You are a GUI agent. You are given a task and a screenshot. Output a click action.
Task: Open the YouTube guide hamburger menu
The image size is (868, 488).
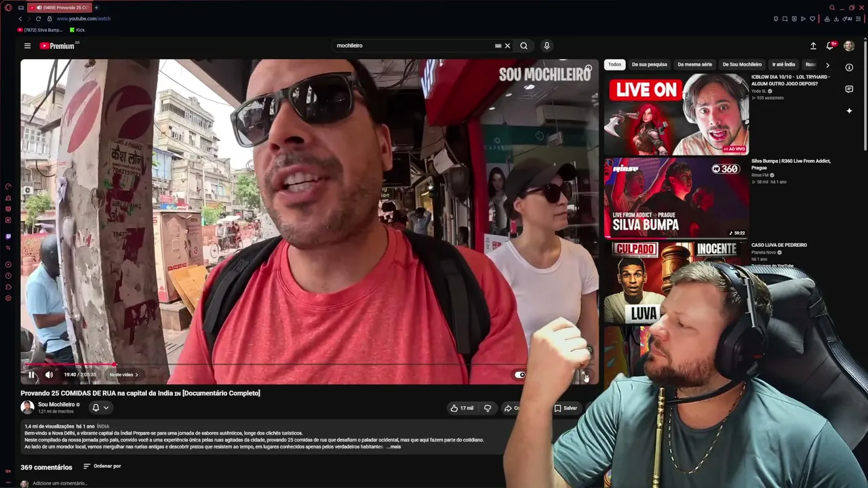click(x=27, y=46)
